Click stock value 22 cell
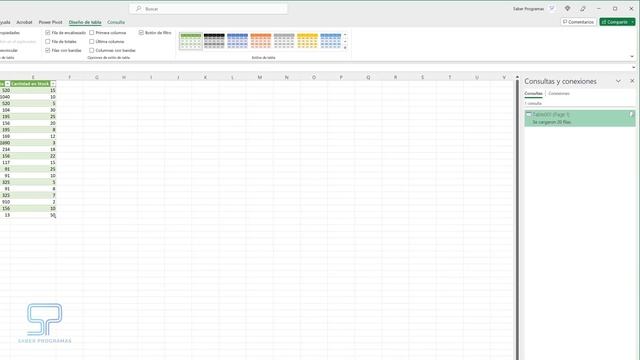The image size is (640, 360). [33, 156]
